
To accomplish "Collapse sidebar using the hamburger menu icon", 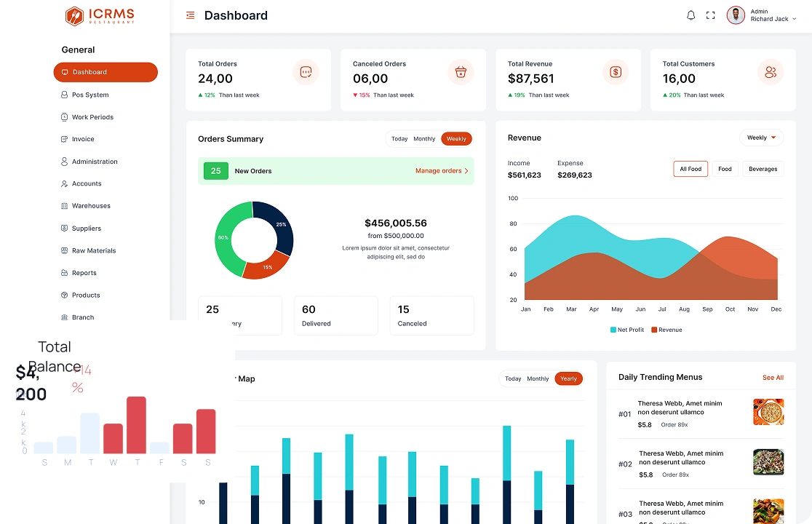I will [190, 15].
